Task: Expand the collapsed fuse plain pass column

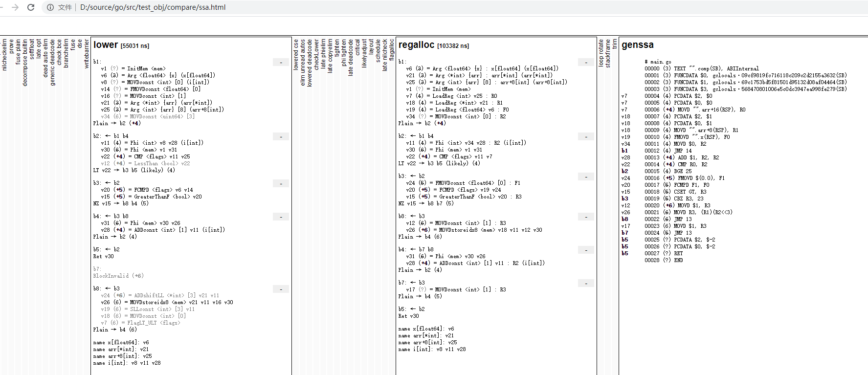Action: (18, 52)
